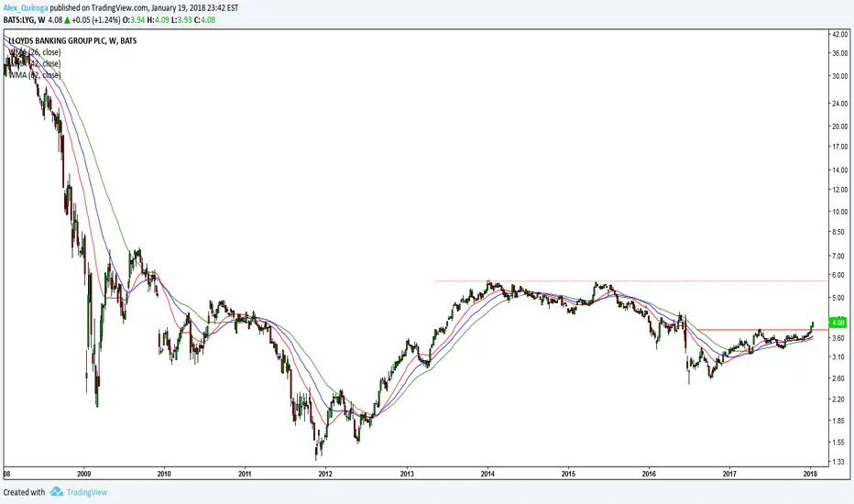This screenshot has width=854, height=504.
Task: Click the 2.60 price axis label
Action: pyautogui.click(x=838, y=378)
